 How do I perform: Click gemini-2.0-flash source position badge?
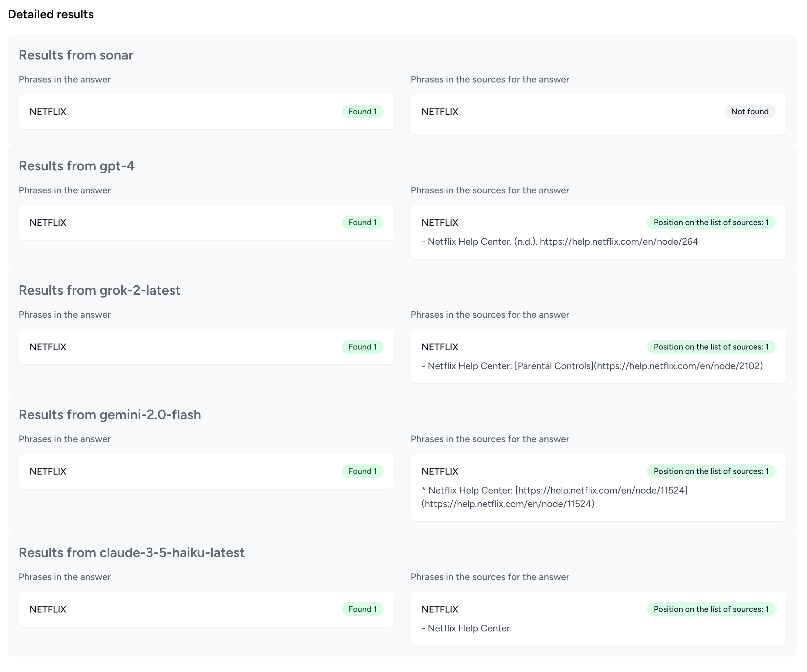point(711,471)
